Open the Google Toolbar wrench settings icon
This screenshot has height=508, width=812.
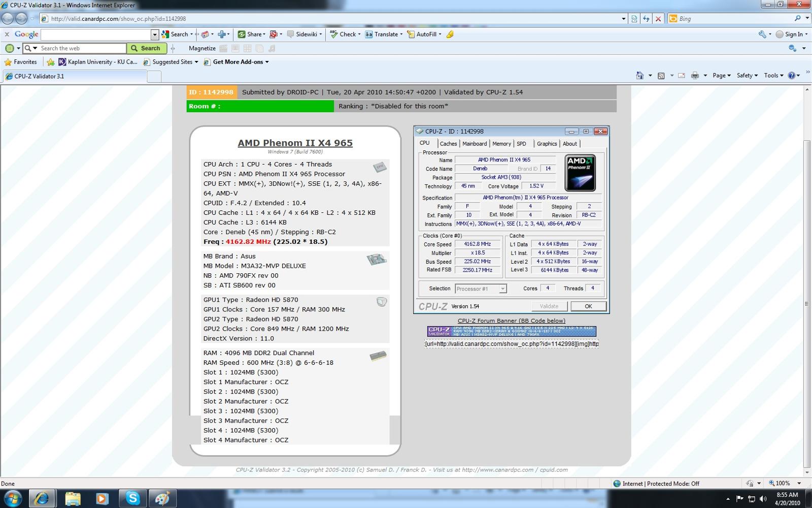click(762, 34)
